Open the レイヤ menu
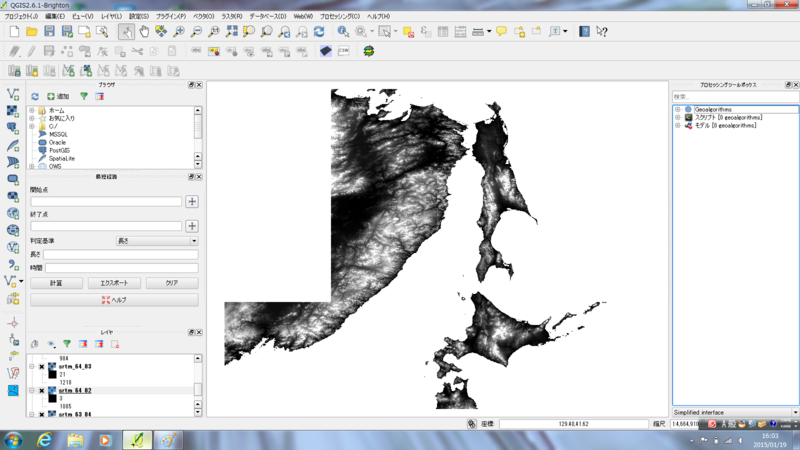 coord(111,16)
